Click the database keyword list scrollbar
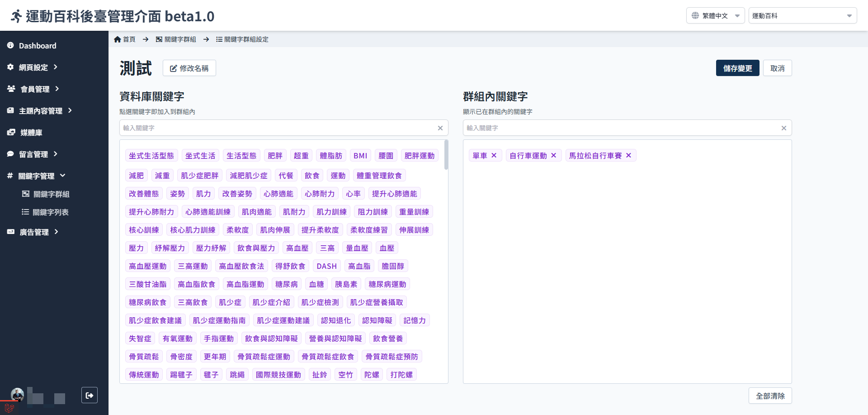Screen dimensions: 868x415 (446, 155)
